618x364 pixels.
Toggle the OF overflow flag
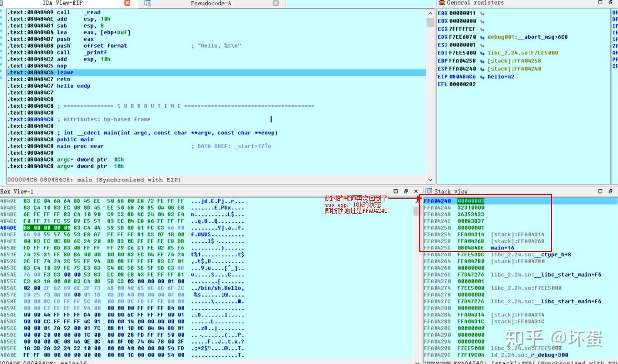click(615, 13)
